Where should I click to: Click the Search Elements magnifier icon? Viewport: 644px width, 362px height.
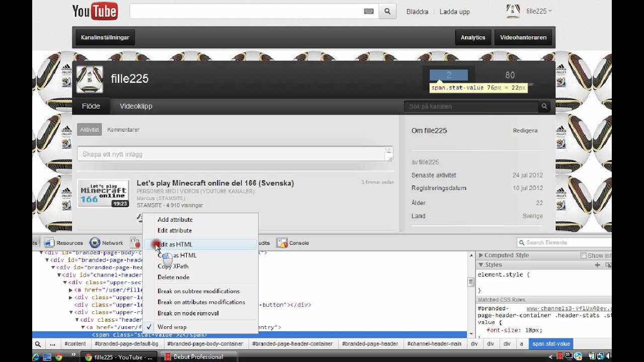(522, 243)
